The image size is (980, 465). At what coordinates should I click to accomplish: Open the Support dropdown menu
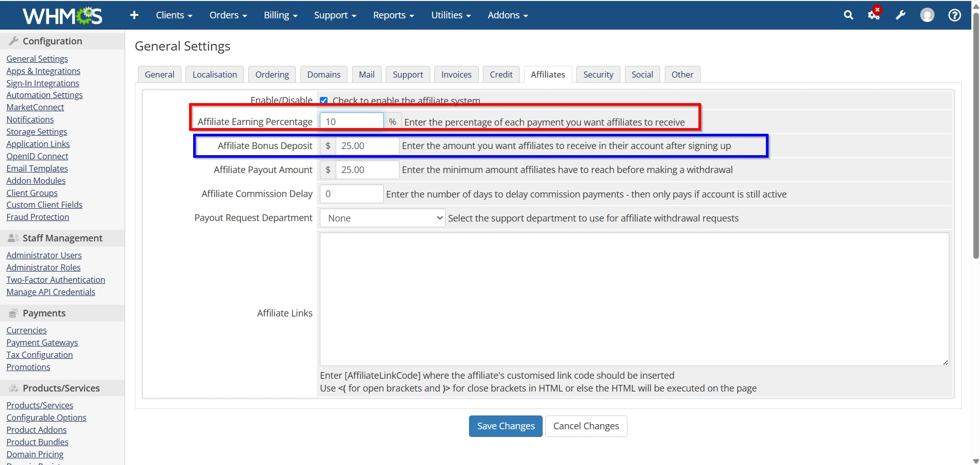335,15
